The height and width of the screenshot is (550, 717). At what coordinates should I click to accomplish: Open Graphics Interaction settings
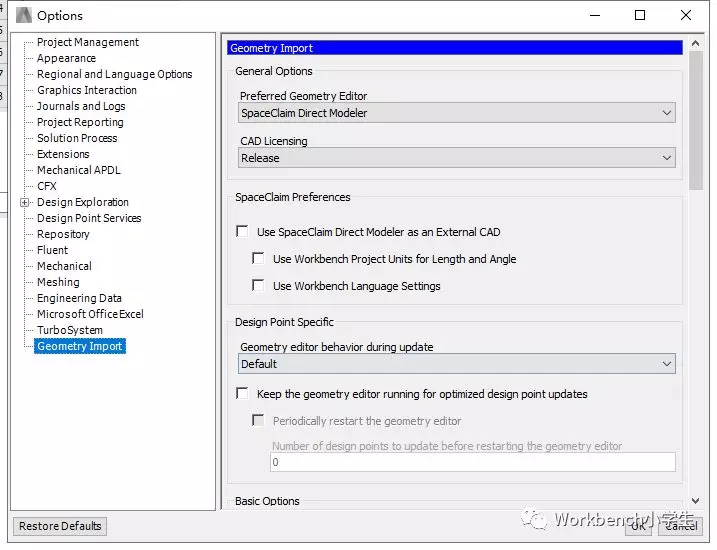click(87, 90)
